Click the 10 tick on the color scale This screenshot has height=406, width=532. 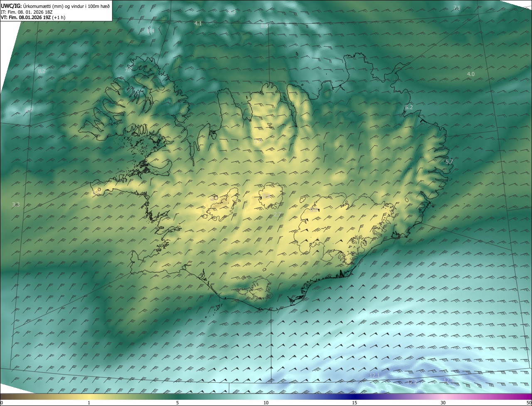266,403
